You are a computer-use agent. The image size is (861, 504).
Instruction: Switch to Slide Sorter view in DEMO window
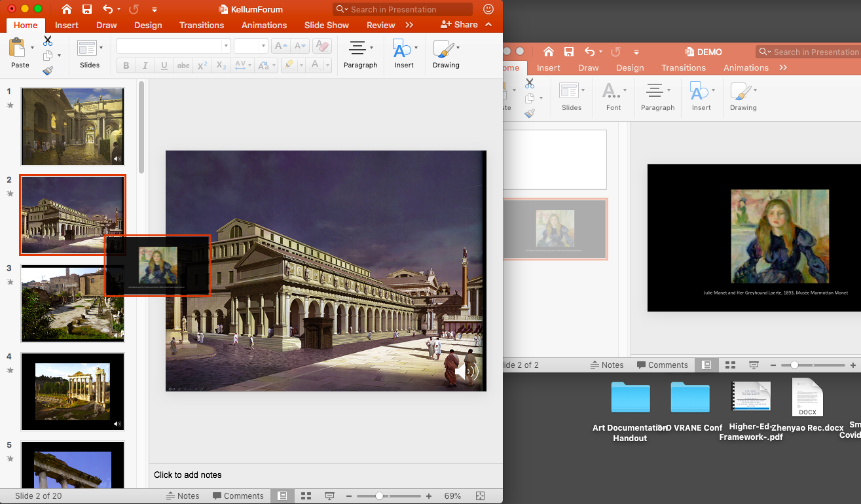point(731,365)
